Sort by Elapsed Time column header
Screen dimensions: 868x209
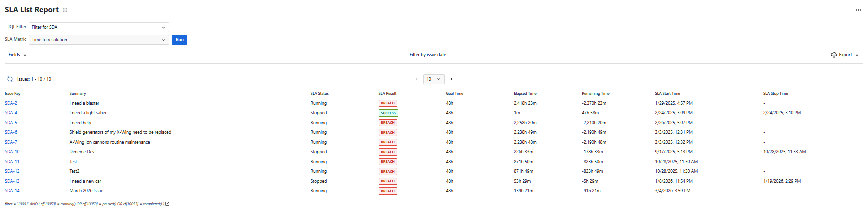[x=525, y=94]
